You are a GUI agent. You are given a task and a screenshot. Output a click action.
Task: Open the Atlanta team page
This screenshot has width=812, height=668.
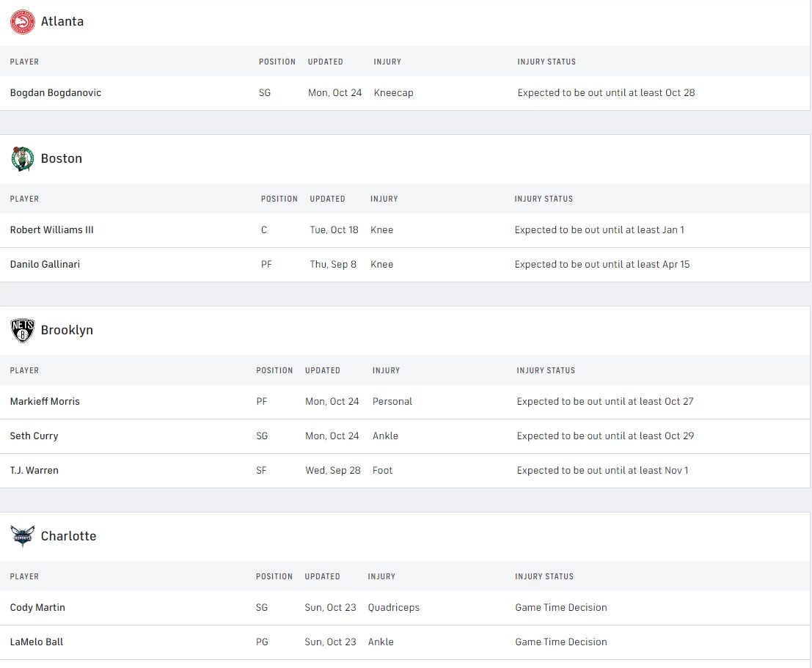tap(62, 21)
